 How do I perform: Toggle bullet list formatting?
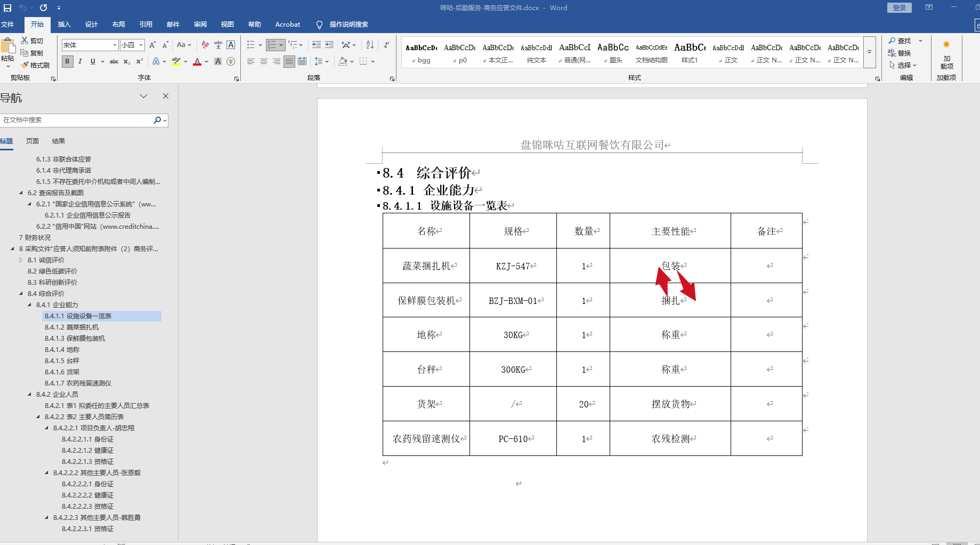coord(250,45)
